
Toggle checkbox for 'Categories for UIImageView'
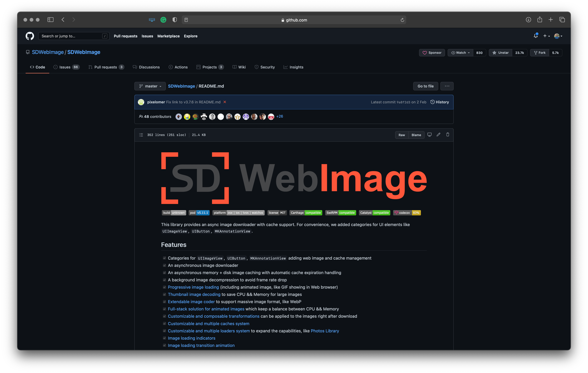165,258
